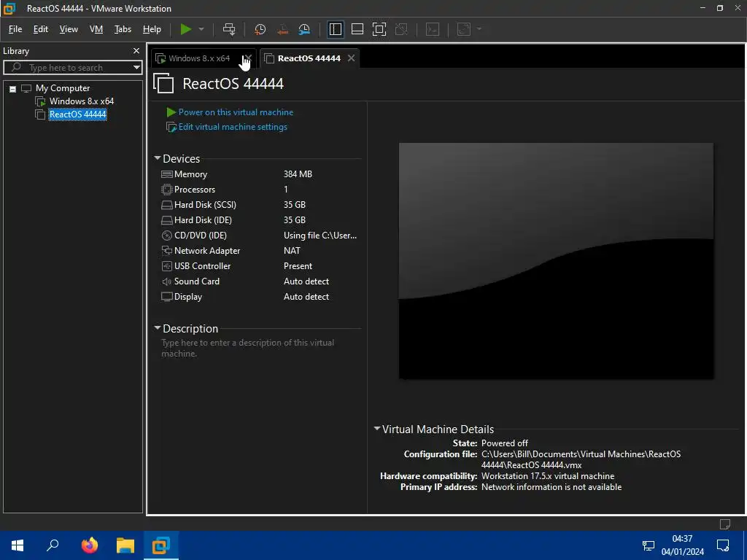
Task: Collapse the Virtual Machine Details section
Action: pos(377,429)
